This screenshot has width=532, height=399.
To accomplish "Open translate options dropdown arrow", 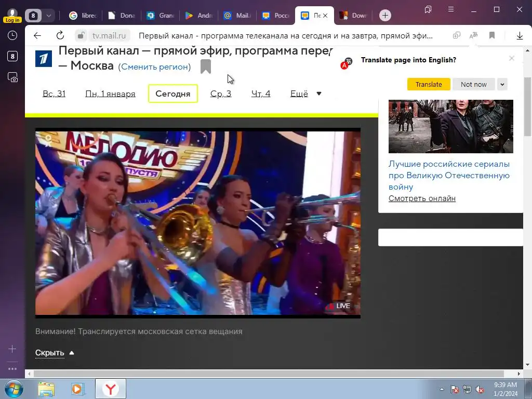I will click(502, 84).
